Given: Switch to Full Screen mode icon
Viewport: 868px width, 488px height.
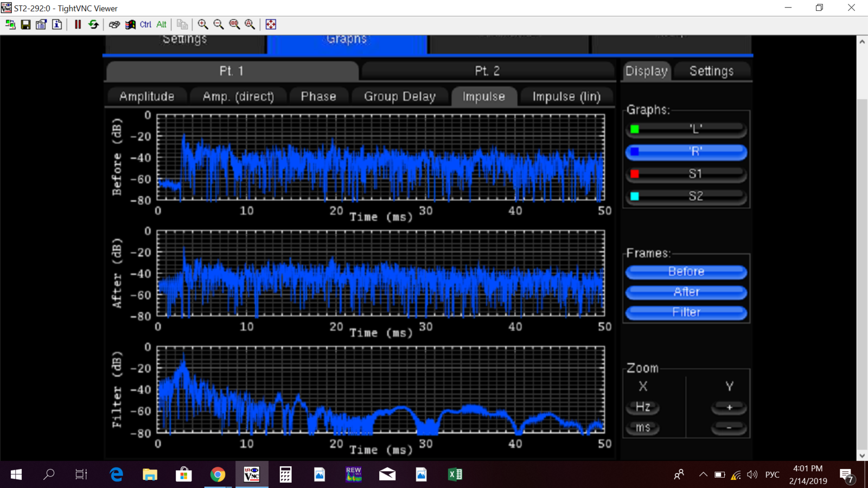Looking at the screenshot, I should 271,24.
